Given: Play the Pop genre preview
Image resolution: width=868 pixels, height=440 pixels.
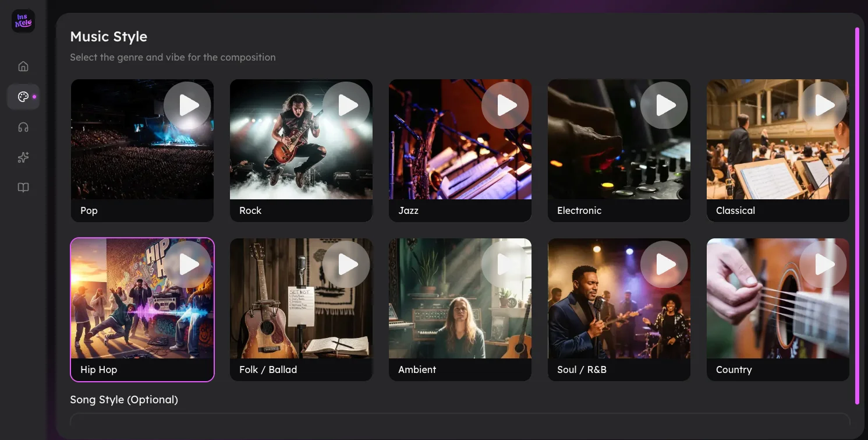Looking at the screenshot, I should (187, 105).
